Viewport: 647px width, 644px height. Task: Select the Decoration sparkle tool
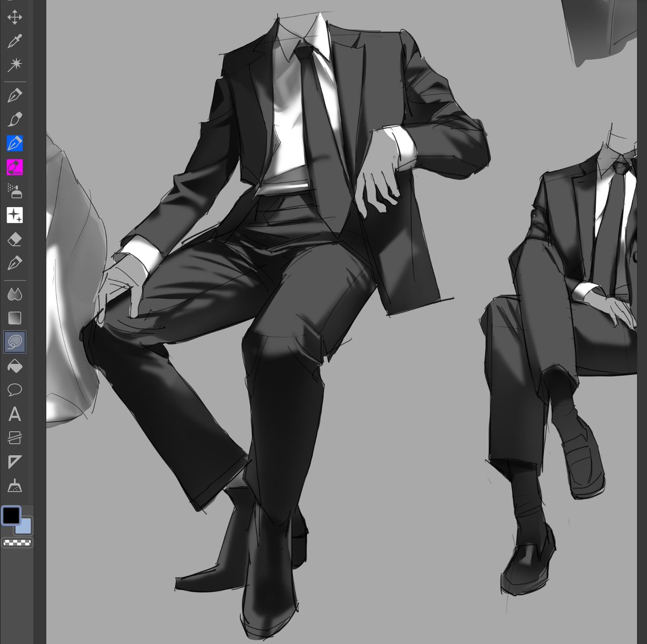point(15,215)
